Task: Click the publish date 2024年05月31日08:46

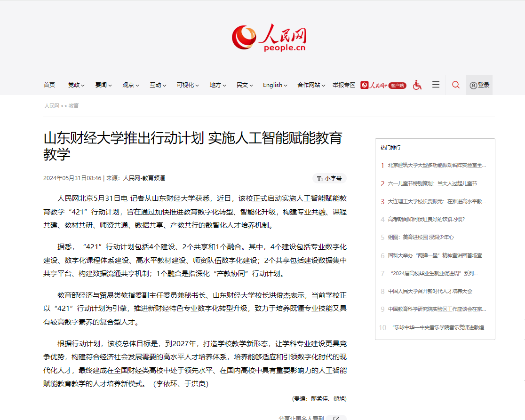Action: (72, 178)
